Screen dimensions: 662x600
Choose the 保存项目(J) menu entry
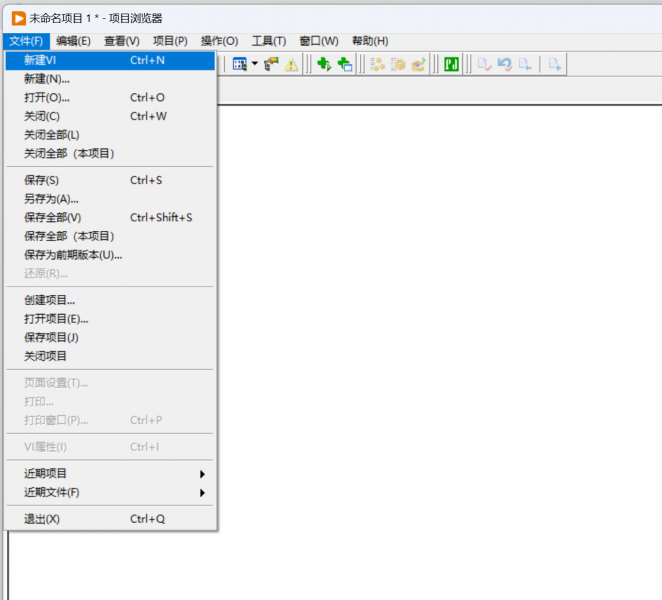[x=110, y=337]
